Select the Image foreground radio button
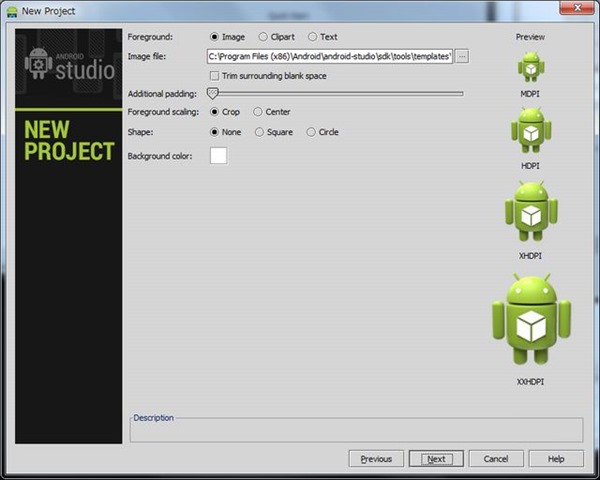This screenshot has height=480, width=600. (x=214, y=37)
